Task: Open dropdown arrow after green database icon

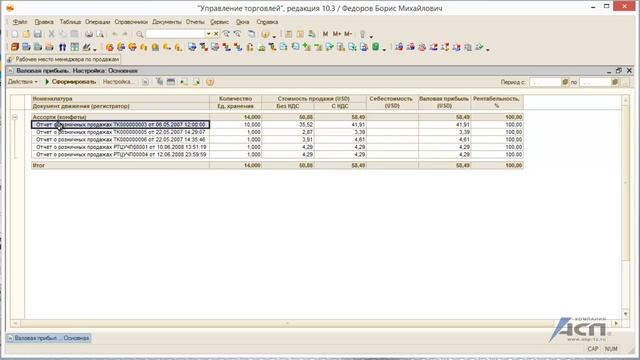Action: pos(384,49)
